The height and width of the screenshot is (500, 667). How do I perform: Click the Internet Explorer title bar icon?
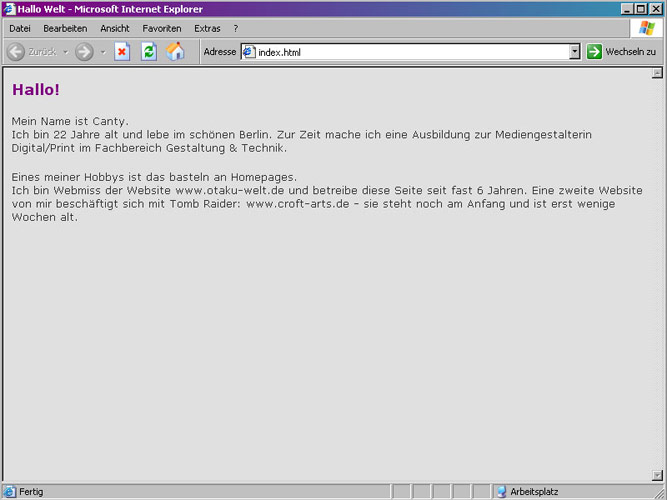coord(9,9)
